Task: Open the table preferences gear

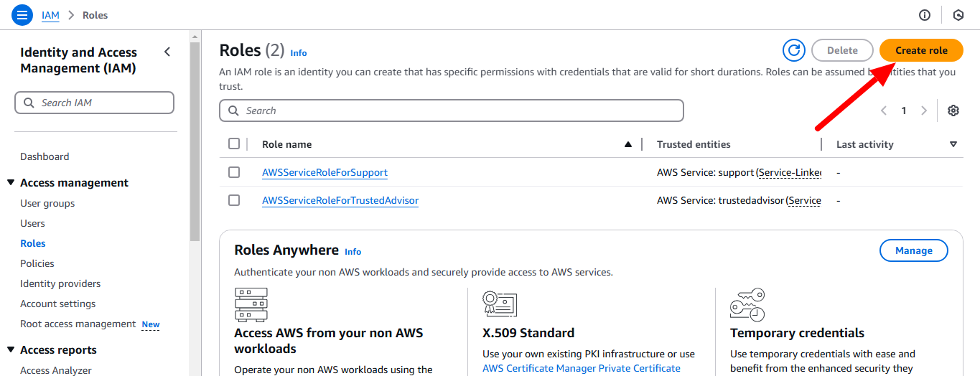Action: tap(953, 111)
